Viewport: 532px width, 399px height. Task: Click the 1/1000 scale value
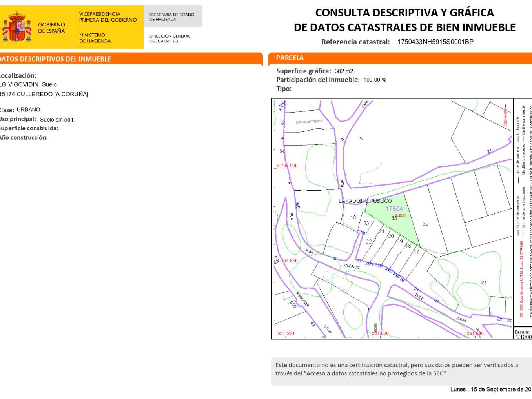coord(523,337)
